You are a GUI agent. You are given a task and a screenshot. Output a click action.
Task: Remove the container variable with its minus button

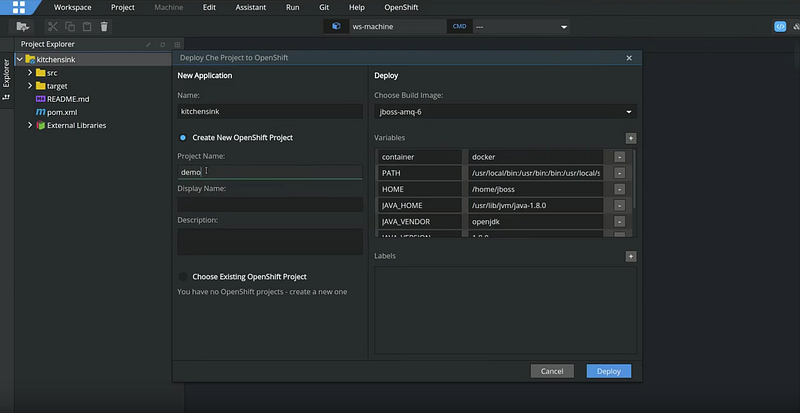(619, 157)
